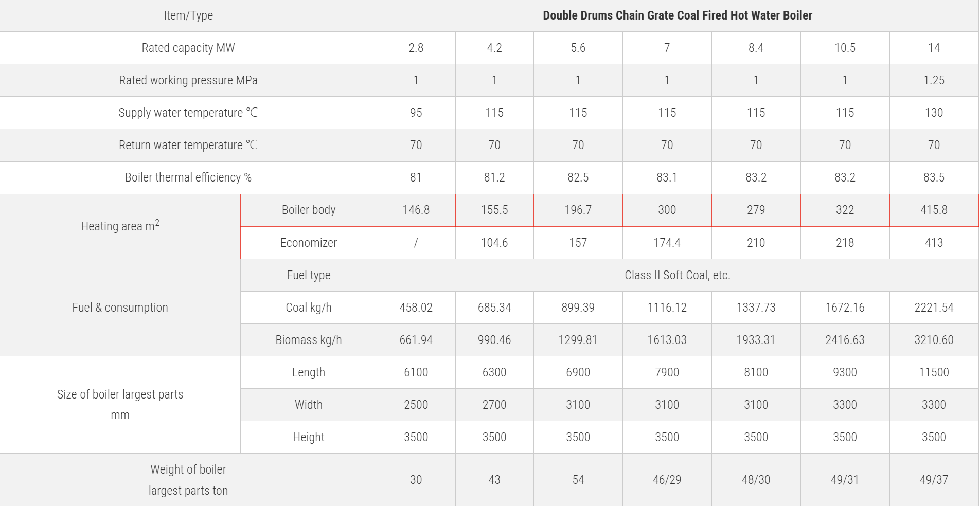
Task: Select the 83.5 efficiency value cell
Action: pyautogui.click(x=934, y=177)
